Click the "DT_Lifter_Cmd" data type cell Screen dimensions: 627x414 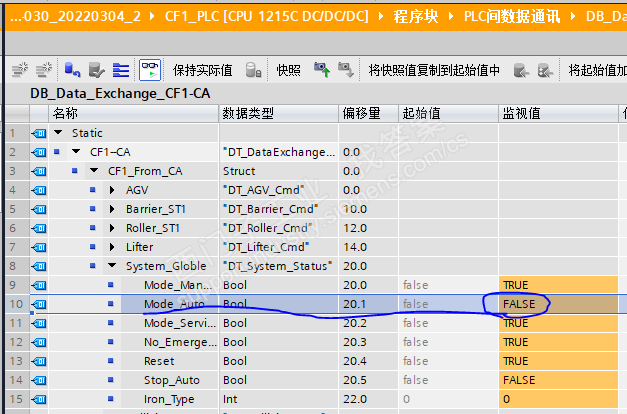pos(279,247)
